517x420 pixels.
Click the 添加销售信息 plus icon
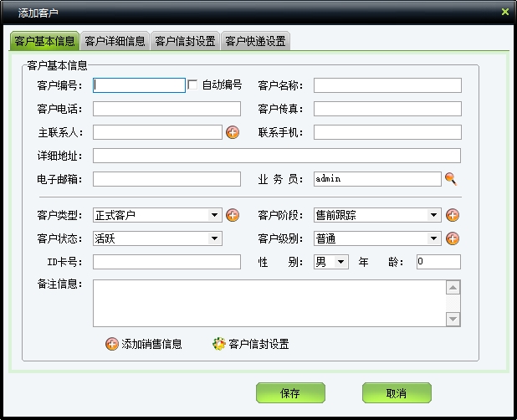coord(111,344)
